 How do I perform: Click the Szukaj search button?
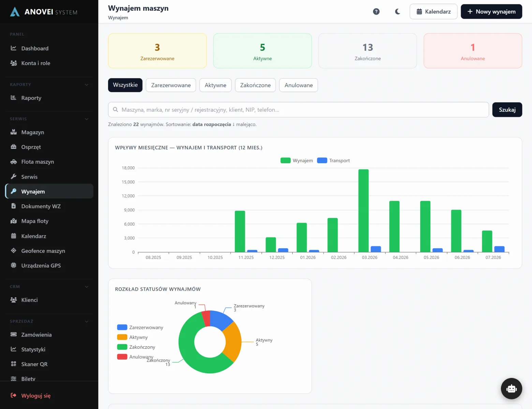click(507, 110)
